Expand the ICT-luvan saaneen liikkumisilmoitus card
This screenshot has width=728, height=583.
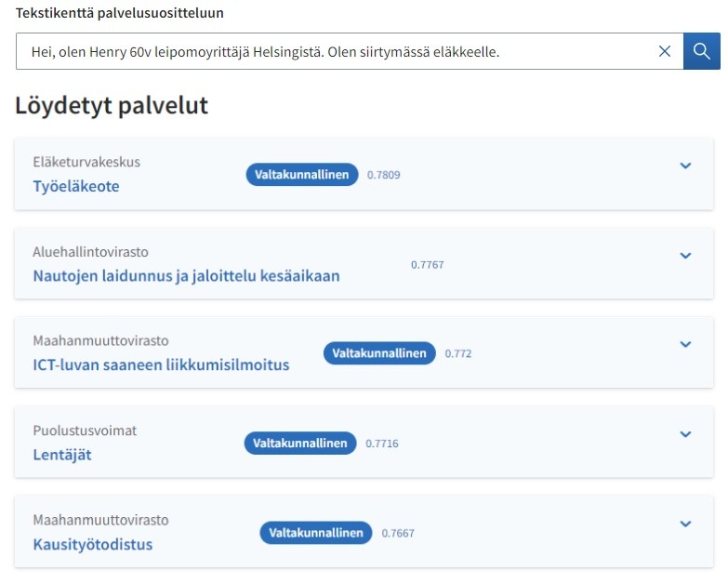[x=685, y=345]
